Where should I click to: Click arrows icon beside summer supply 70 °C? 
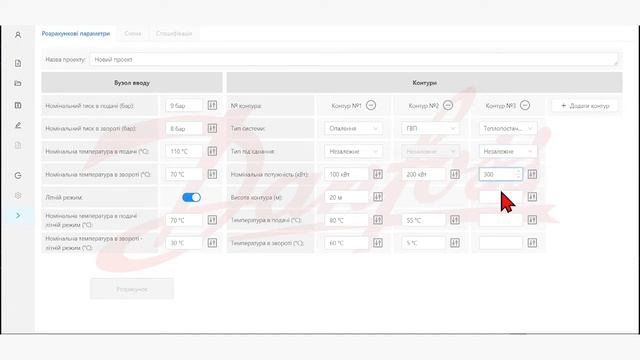coord(212,220)
